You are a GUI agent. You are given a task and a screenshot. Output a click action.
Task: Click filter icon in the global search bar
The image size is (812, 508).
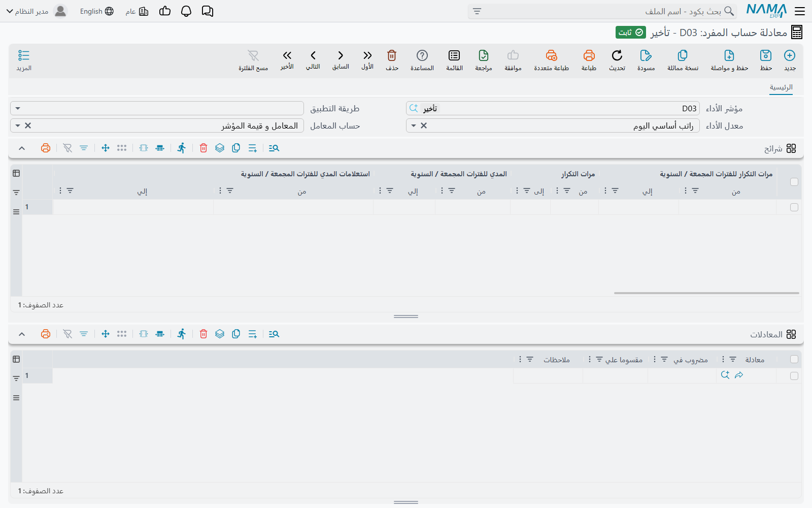(477, 11)
